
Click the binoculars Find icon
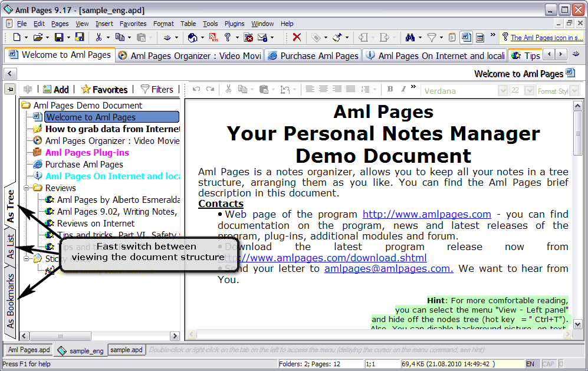tap(410, 37)
